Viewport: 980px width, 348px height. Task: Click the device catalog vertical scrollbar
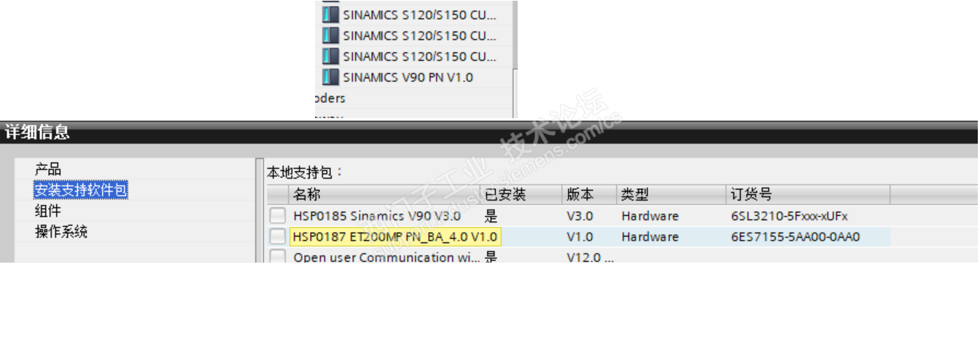coord(515,58)
